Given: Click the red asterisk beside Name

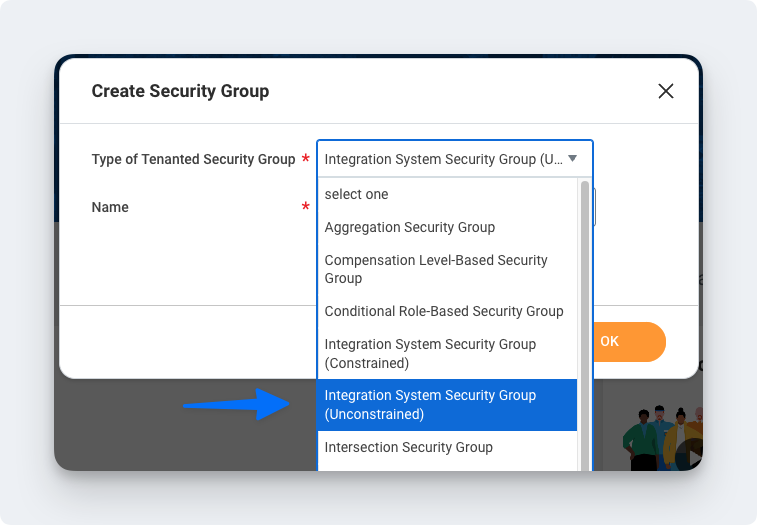Looking at the screenshot, I should [x=305, y=207].
